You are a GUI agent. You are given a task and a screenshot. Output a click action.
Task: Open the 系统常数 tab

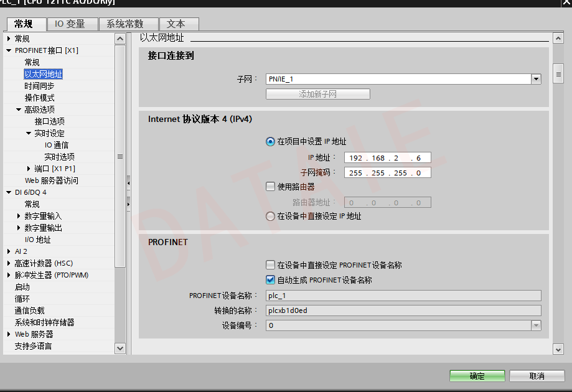tap(124, 24)
